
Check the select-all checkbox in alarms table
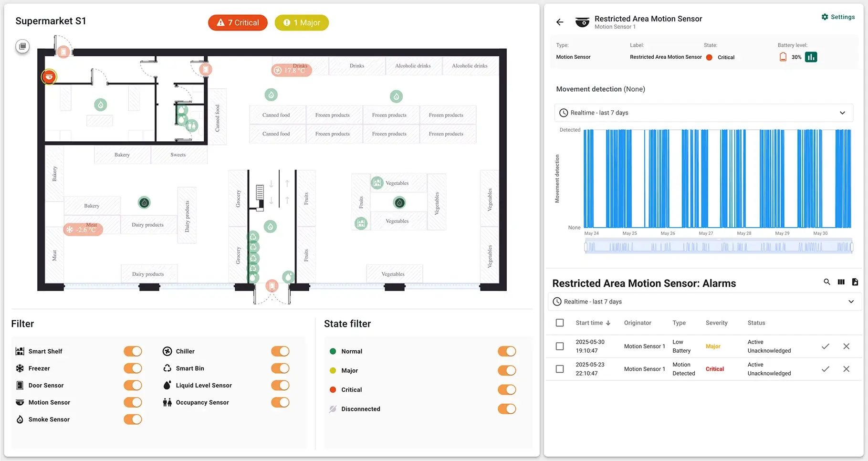[559, 323]
